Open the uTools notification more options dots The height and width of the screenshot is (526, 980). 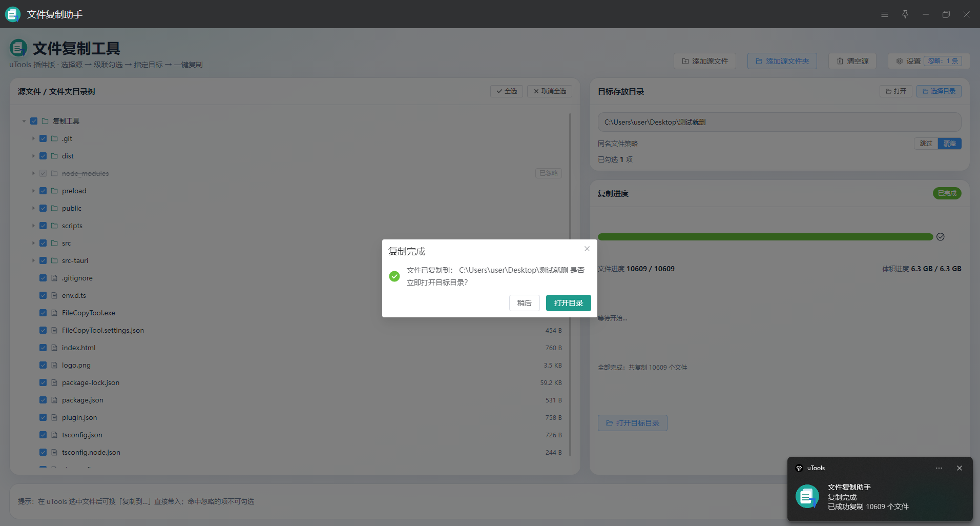939,468
